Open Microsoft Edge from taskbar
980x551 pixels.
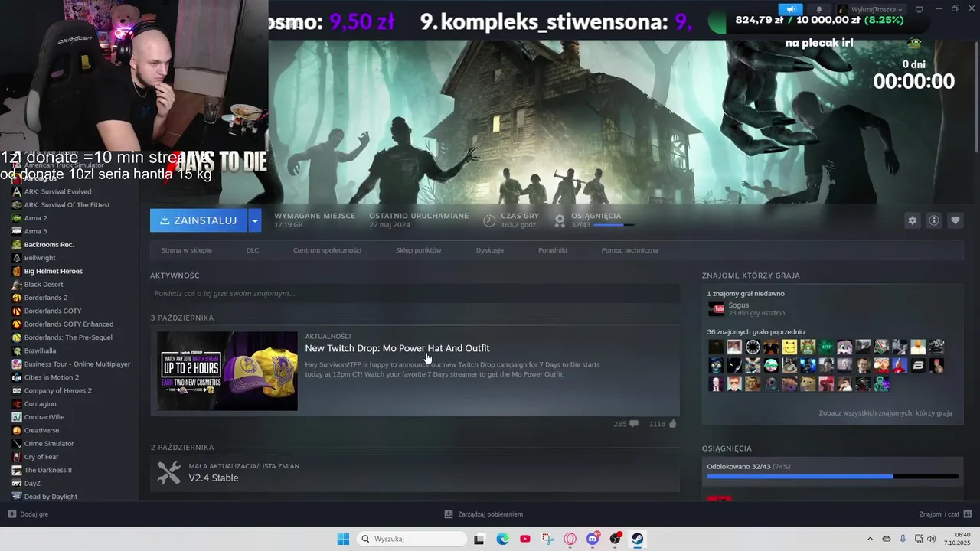coord(502,539)
